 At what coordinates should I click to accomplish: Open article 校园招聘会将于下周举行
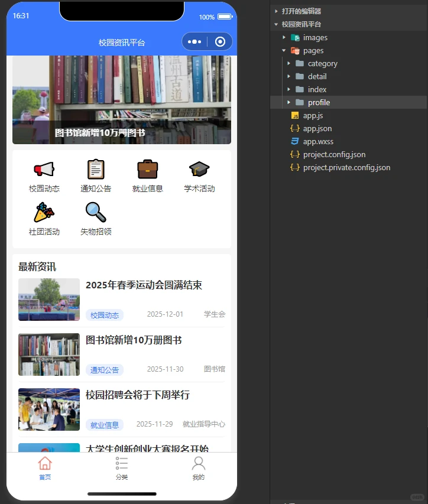pyautogui.click(x=138, y=395)
